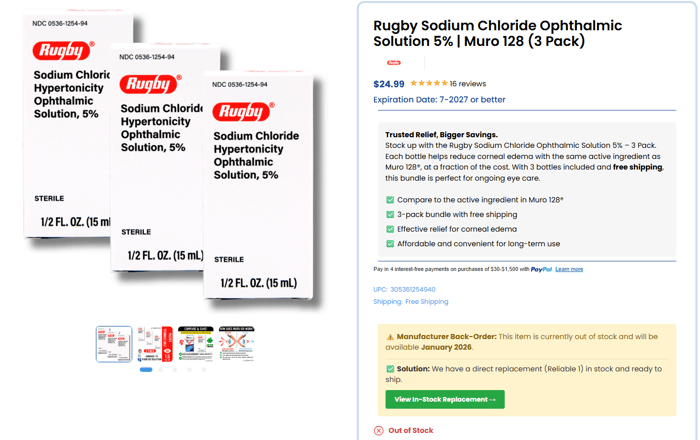
Task: Click green check beside 'Compare to the active ingredient'
Action: point(390,200)
